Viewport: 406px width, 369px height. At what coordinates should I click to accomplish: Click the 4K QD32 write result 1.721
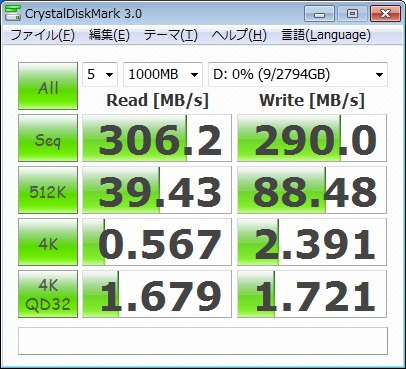[312, 294]
